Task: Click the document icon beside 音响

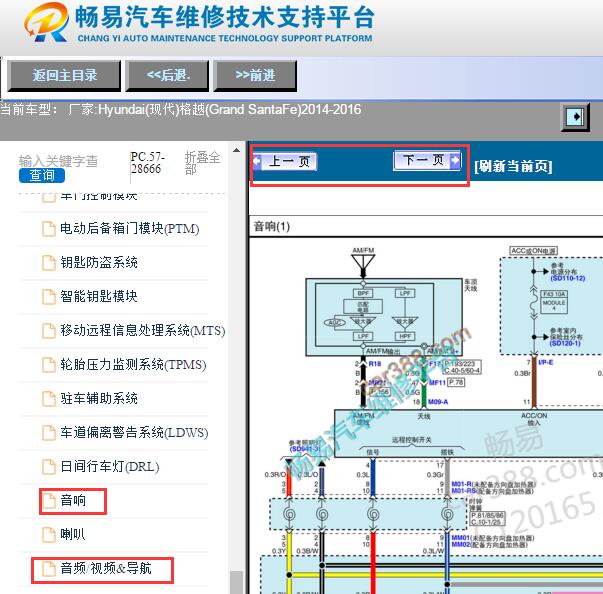Action: pos(49,501)
